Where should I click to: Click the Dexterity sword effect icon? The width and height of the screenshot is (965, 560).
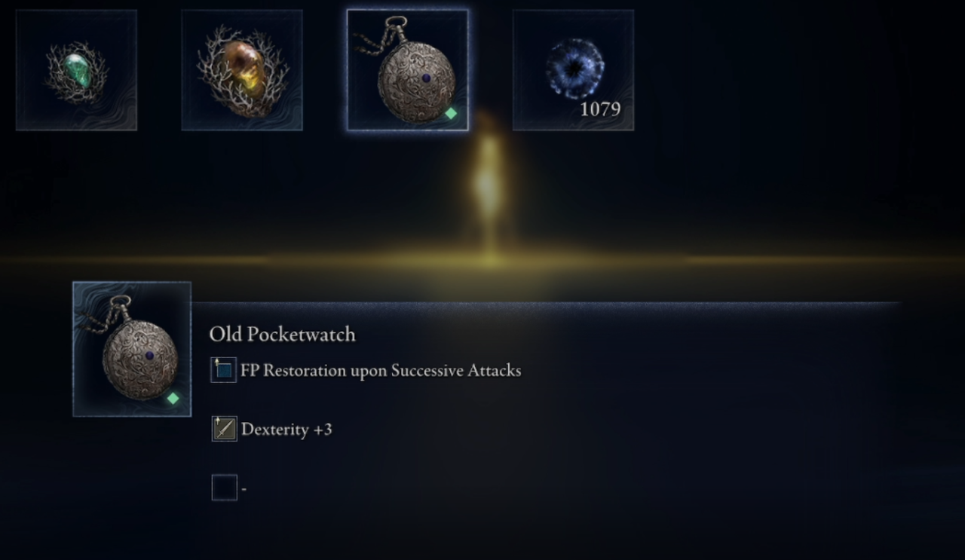(x=224, y=429)
